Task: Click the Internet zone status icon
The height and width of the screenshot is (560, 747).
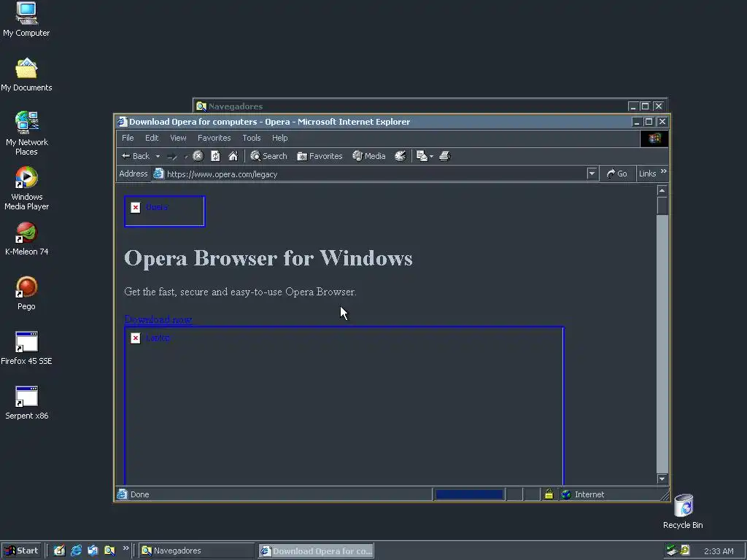Action: 566,494
